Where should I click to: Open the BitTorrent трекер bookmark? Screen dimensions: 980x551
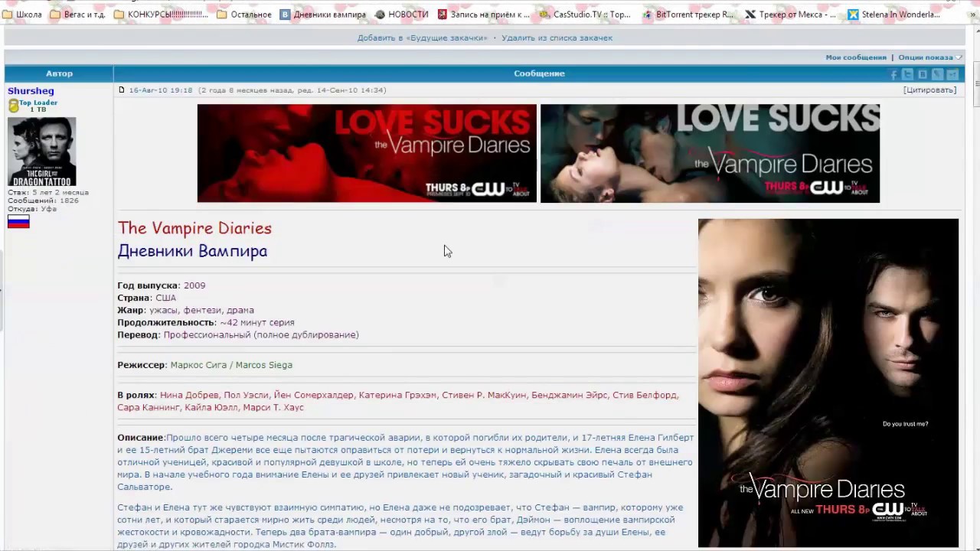coord(688,15)
